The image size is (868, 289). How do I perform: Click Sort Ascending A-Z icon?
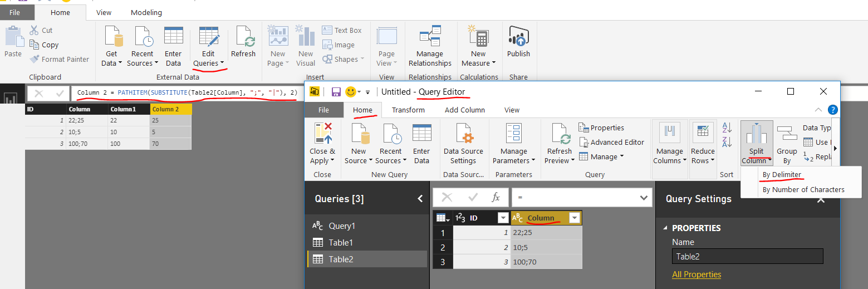tap(727, 128)
